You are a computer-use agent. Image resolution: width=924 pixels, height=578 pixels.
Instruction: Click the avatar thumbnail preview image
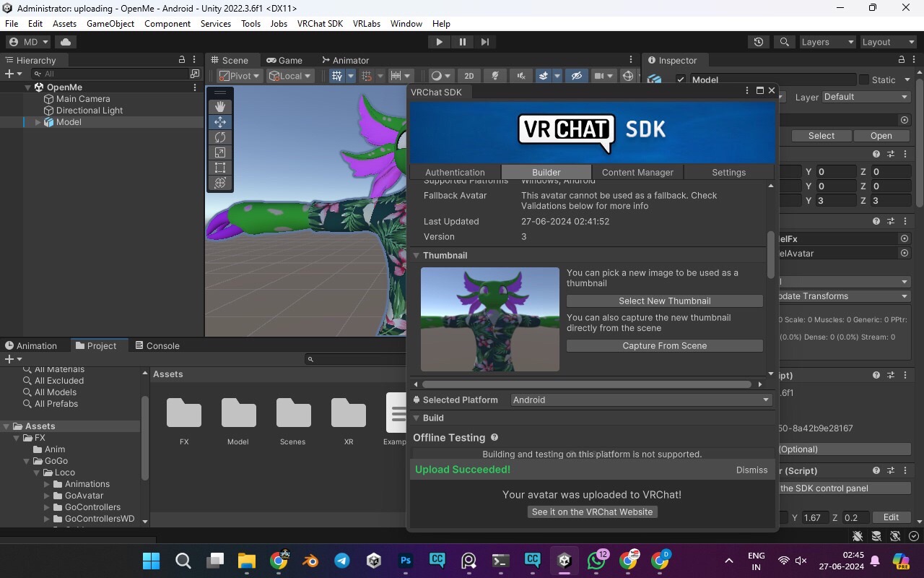490,319
